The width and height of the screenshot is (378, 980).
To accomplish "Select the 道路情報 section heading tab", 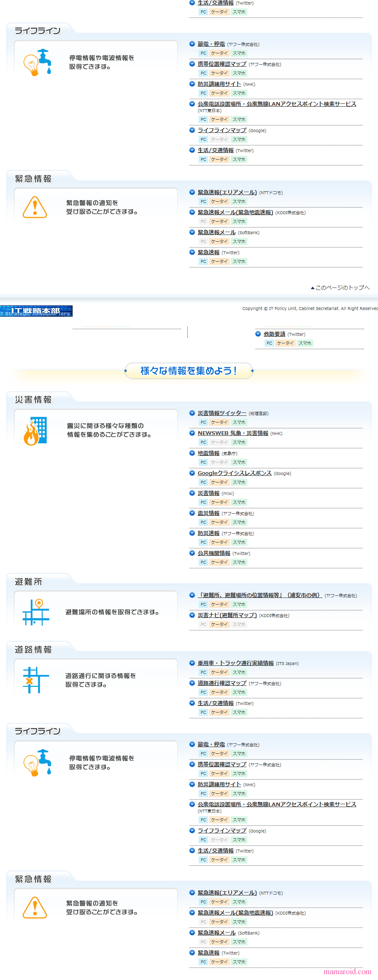I will [x=33, y=650].
